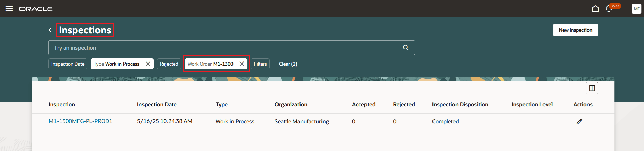Open the MF user profile menu
644x151 pixels.
click(636, 9)
